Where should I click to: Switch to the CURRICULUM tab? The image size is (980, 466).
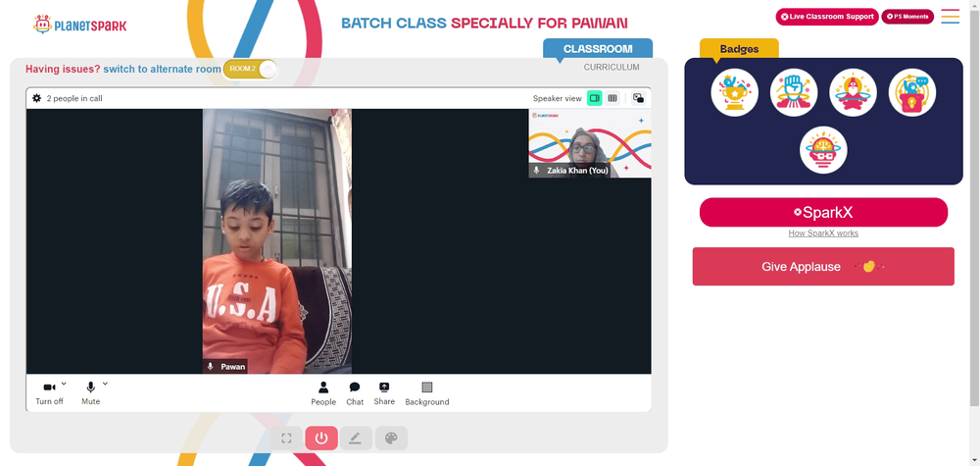coord(612,67)
